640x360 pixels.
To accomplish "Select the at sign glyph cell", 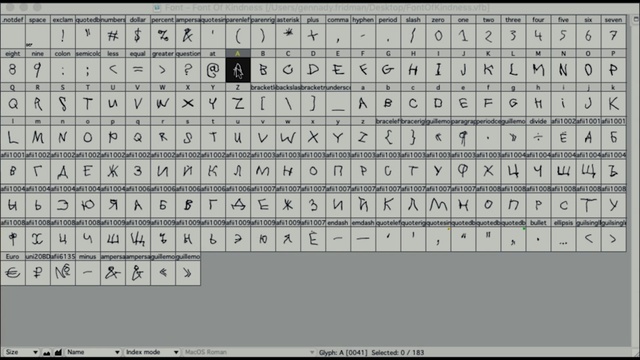I will pos(213,66).
